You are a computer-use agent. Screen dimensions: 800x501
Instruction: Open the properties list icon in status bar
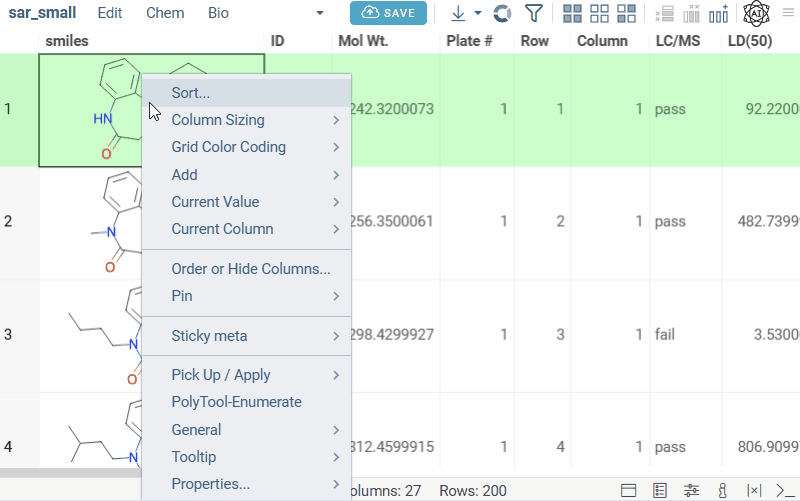click(660, 490)
